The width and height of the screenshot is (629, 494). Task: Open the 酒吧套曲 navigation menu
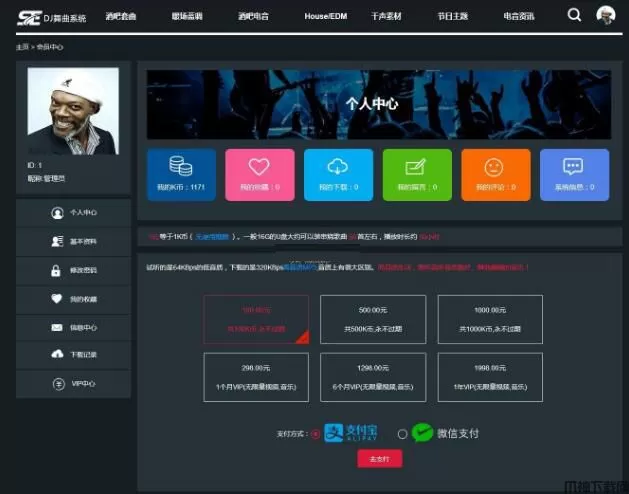coord(121,16)
